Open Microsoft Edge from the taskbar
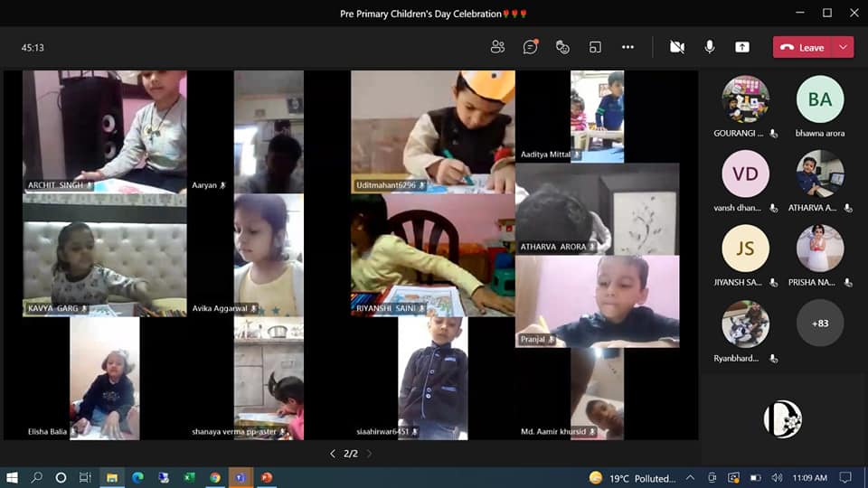Viewport: 868px width, 488px height. point(137,477)
